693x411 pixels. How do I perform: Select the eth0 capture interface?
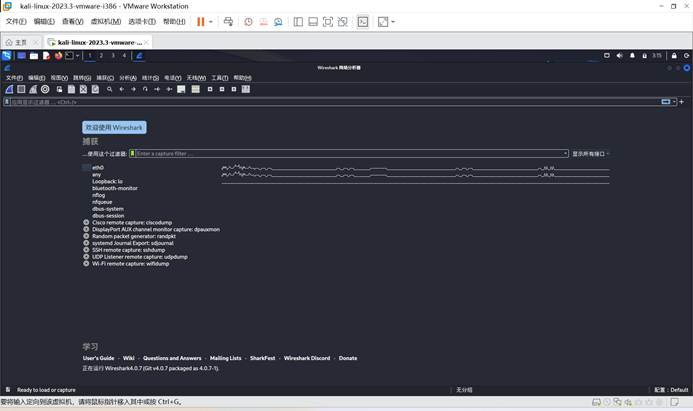98,167
